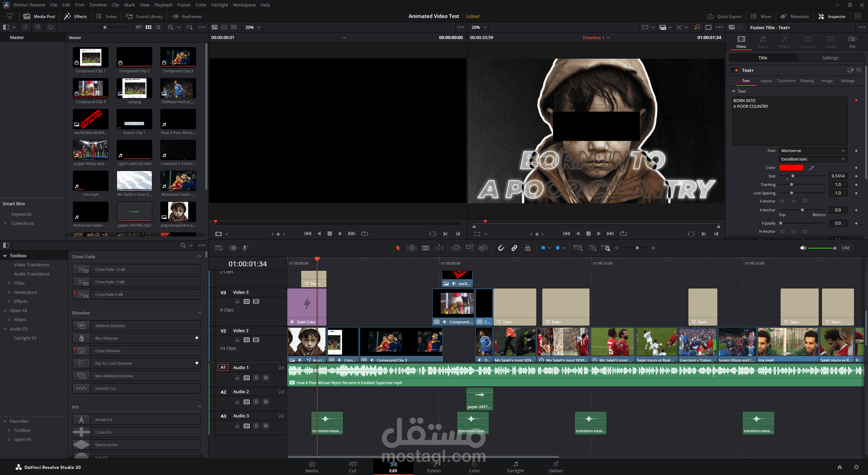Open the Deliver page

556,467
